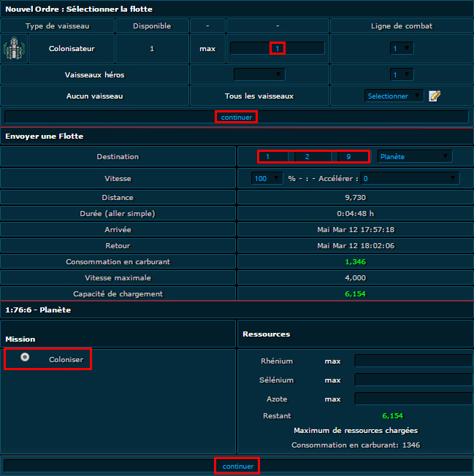
Task: Open the Planète destination type dropdown
Action: click(414, 156)
